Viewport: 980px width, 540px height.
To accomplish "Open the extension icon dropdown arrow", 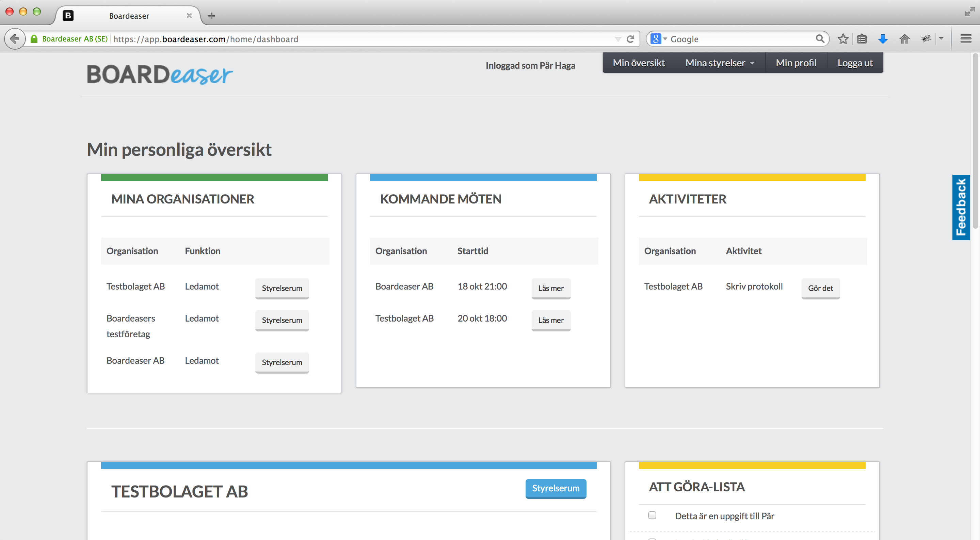I will [941, 39].
